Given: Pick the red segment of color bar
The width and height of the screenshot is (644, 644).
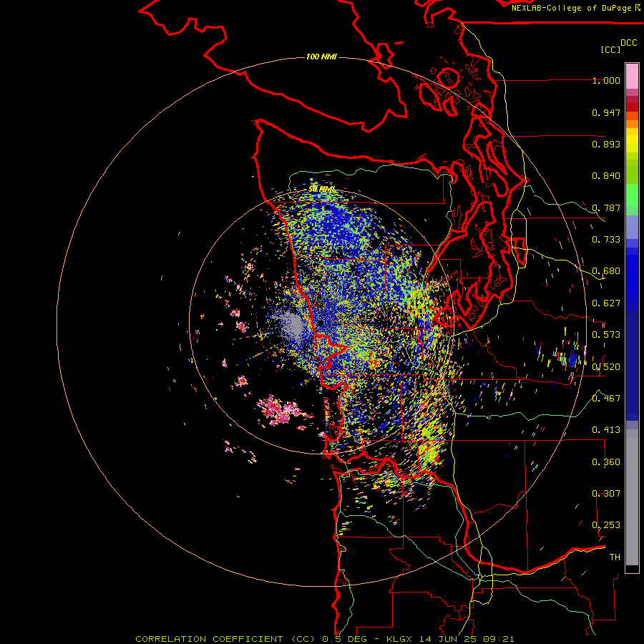Looking at the screenshot, I should tap(632, 107).
